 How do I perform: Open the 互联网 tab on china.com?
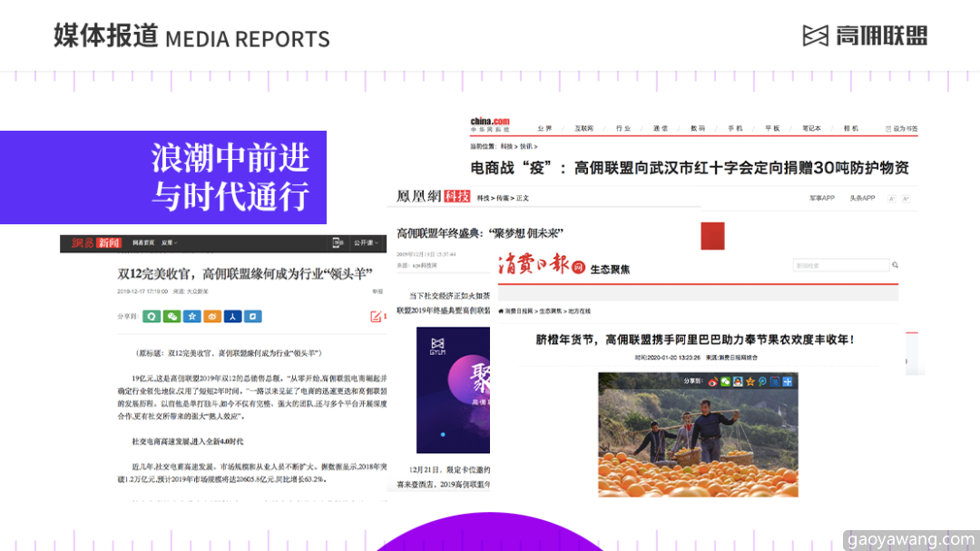pyautogui.click(x=583, y=128)
